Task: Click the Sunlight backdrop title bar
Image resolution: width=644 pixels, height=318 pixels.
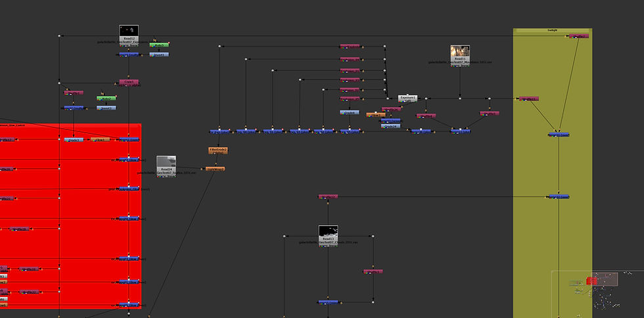Action: [553, 30]
